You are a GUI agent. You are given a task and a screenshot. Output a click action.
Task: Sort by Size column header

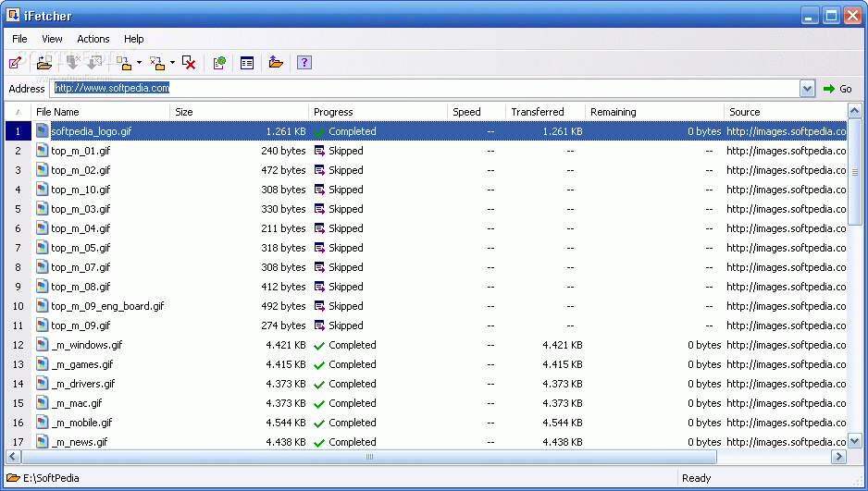[x=239, y=112]
